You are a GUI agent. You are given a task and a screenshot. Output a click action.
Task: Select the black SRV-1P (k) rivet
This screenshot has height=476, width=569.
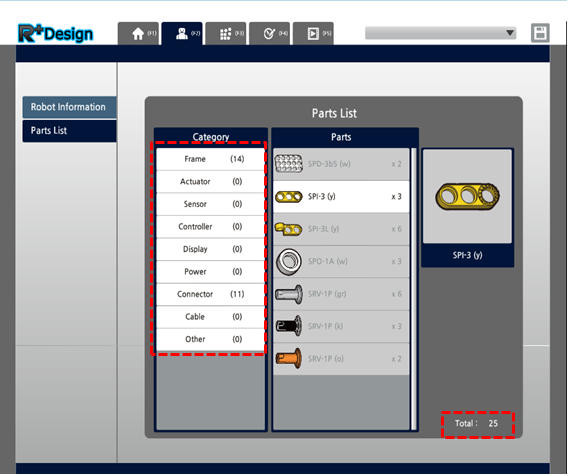[x=341, y=327]
